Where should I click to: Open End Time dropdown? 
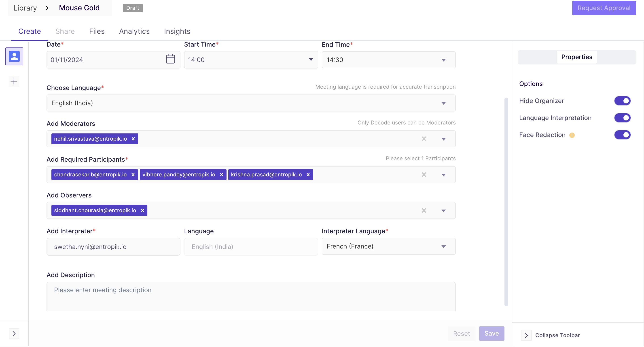(x=388, y=60)
